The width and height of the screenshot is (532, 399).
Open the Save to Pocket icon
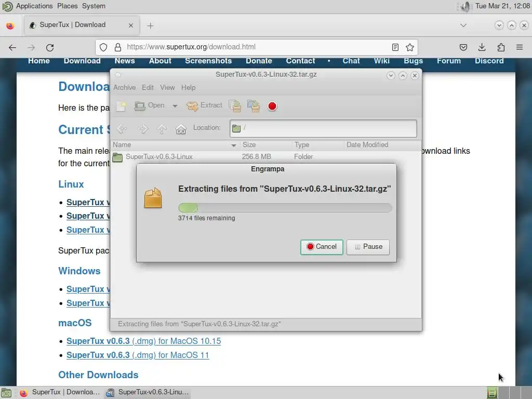tap(463, 47)
